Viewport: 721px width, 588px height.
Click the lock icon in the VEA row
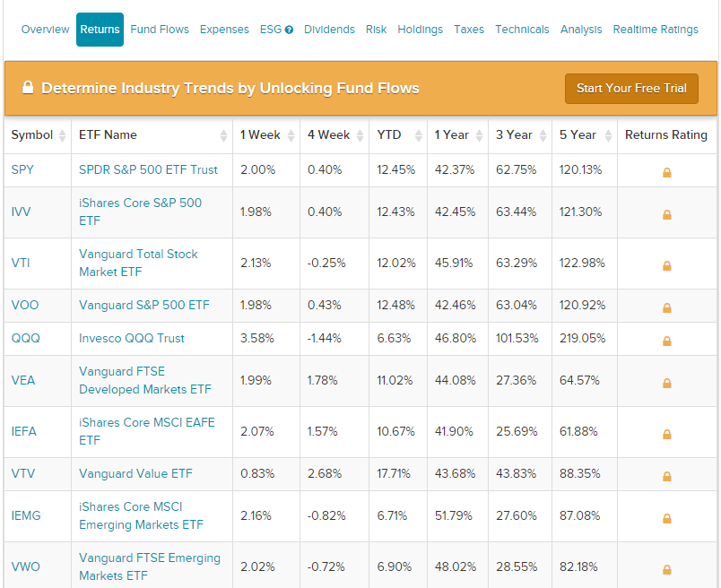(x=666, y=383)
